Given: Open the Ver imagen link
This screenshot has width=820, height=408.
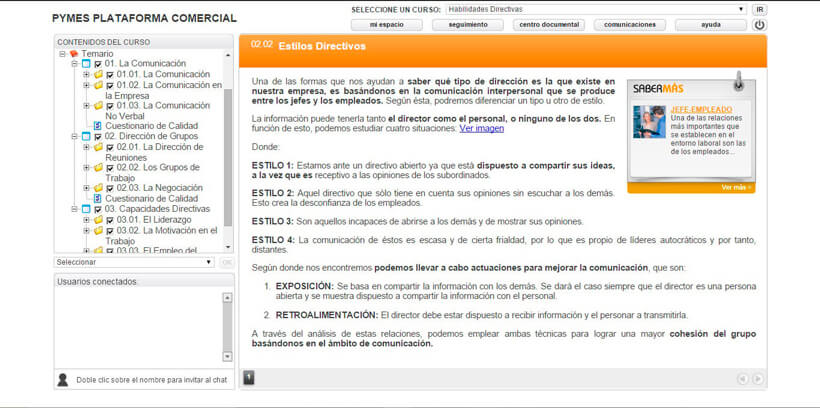Looking at the screenshot, I should pyautogui.click(x=482, y=128).
